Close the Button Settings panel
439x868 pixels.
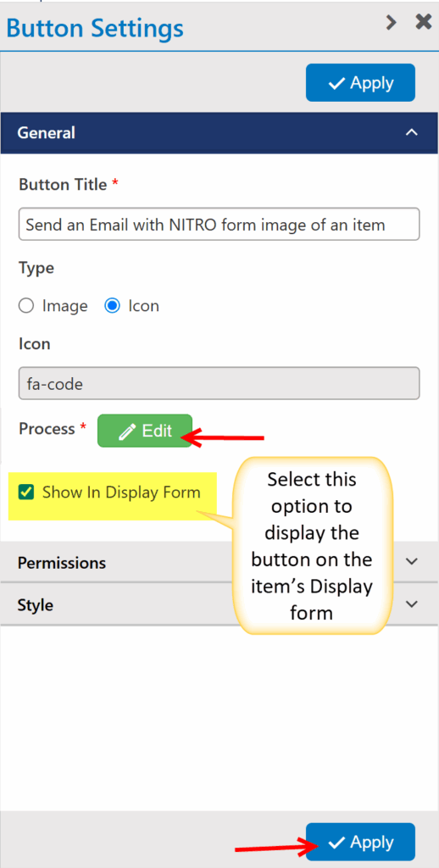click(x=424, y=22)
